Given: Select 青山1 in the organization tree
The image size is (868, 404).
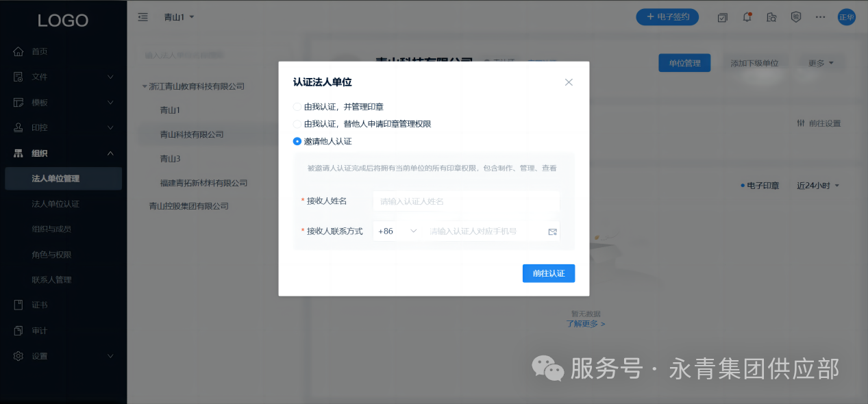Looking at the screenshot, I should (170, 110).
